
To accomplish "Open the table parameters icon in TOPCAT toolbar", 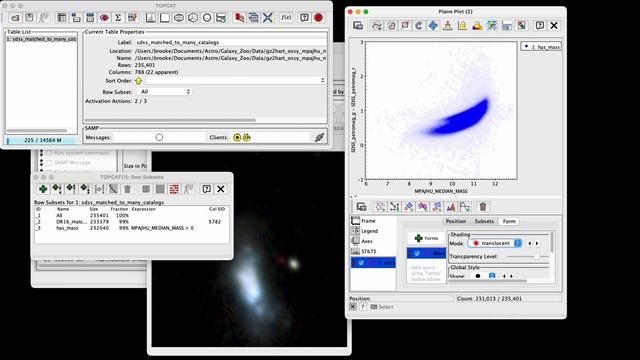I will [76, 18].
